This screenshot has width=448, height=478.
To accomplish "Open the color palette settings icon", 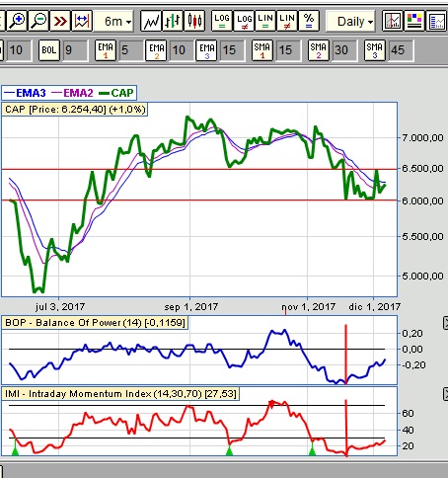I will click(x=414, y=21).
